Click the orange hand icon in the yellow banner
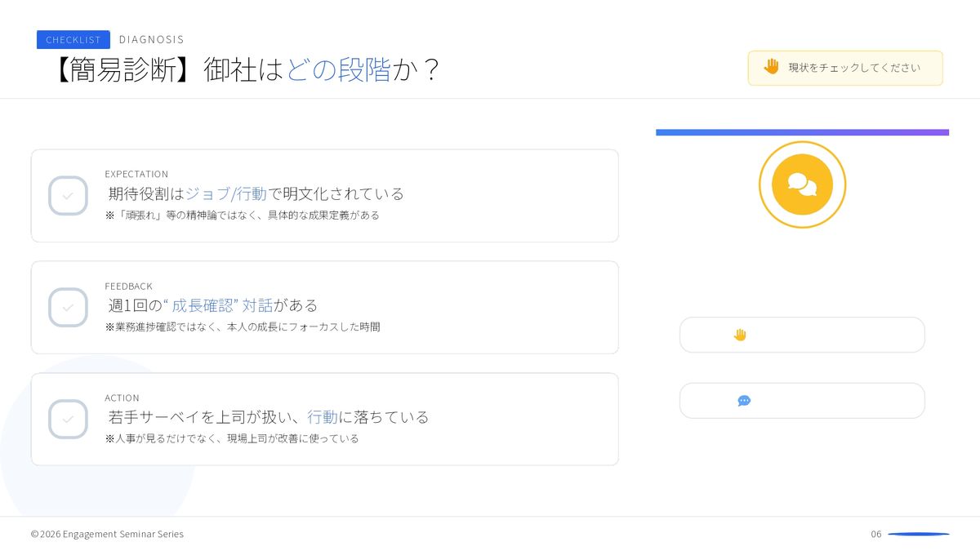The width and height of the screenshot is (980, 551). (771, 67)
